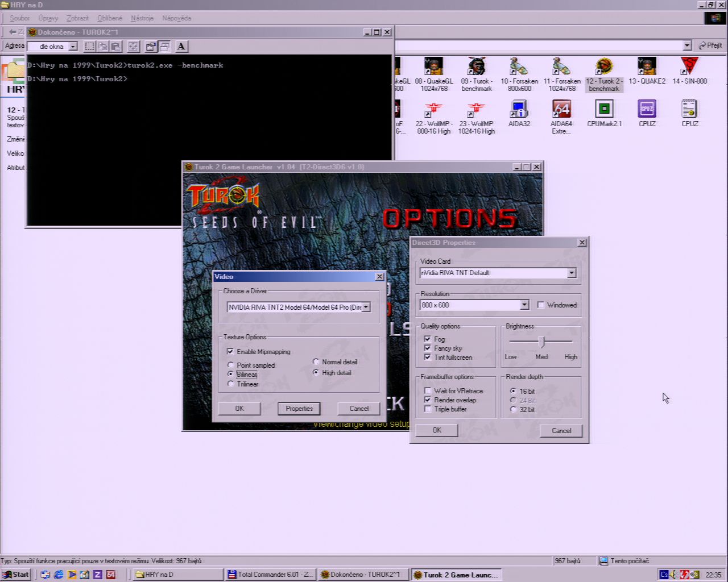Toggle the Fancy sky checkbox
The height and width of the screenshot is (582, 728).
[427, 348]
